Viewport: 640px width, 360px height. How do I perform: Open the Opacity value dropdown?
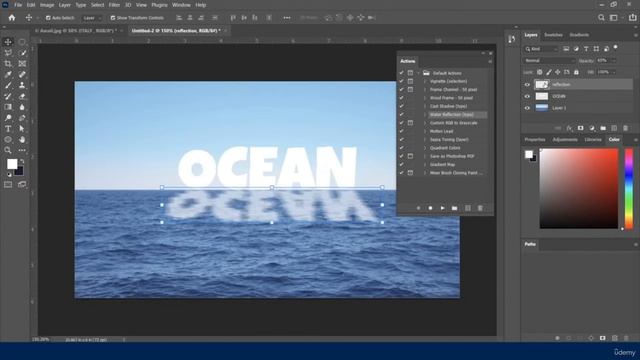[613, 60]
